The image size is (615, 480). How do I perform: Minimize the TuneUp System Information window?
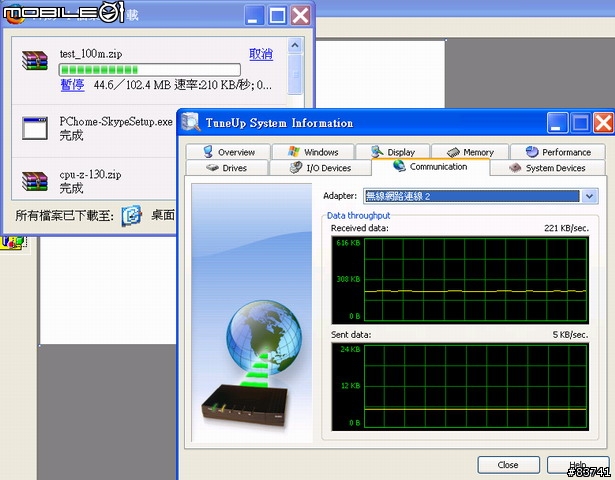coord(557,123)
